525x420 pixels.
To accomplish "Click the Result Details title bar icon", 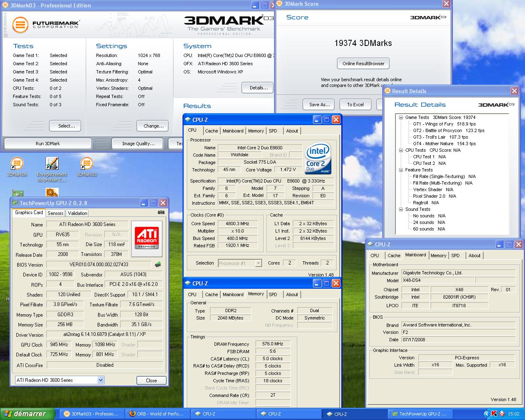I will (x=387, y=91).
